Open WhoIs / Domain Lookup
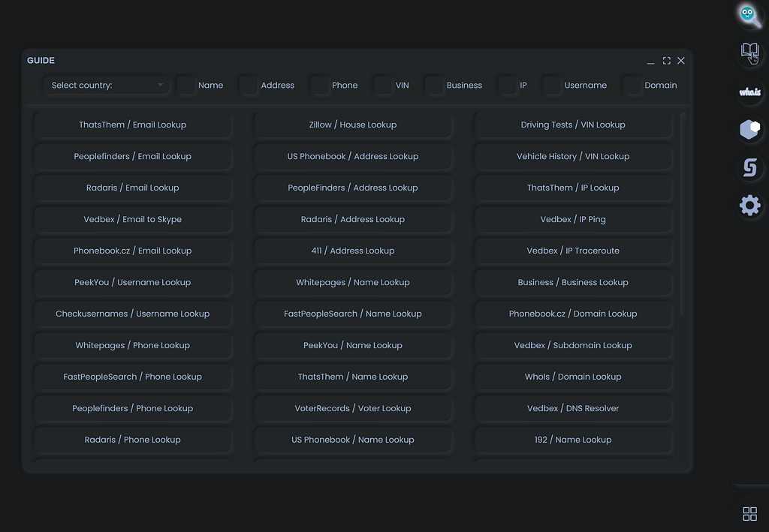The width and height of the screenshot is (769, 532). (x=573, y=377)
